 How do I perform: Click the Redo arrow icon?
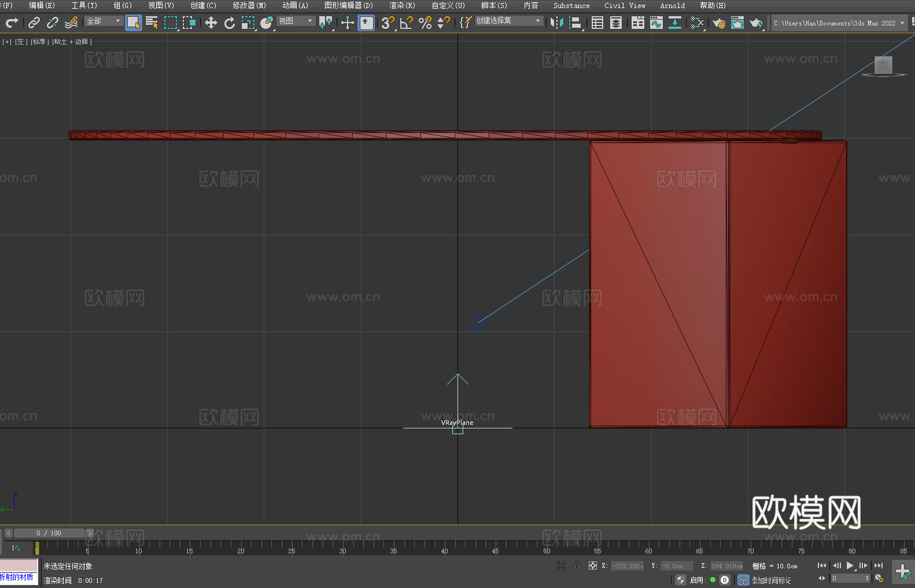point(12,23)
